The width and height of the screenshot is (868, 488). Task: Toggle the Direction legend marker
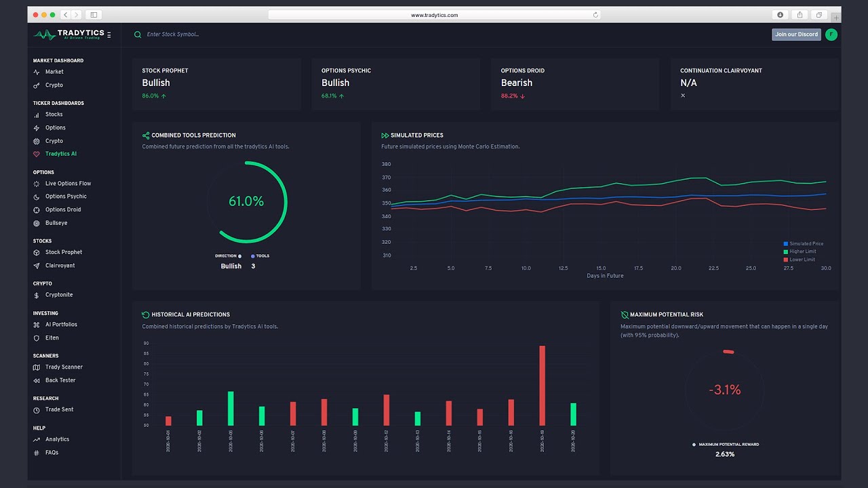(239, 256)
